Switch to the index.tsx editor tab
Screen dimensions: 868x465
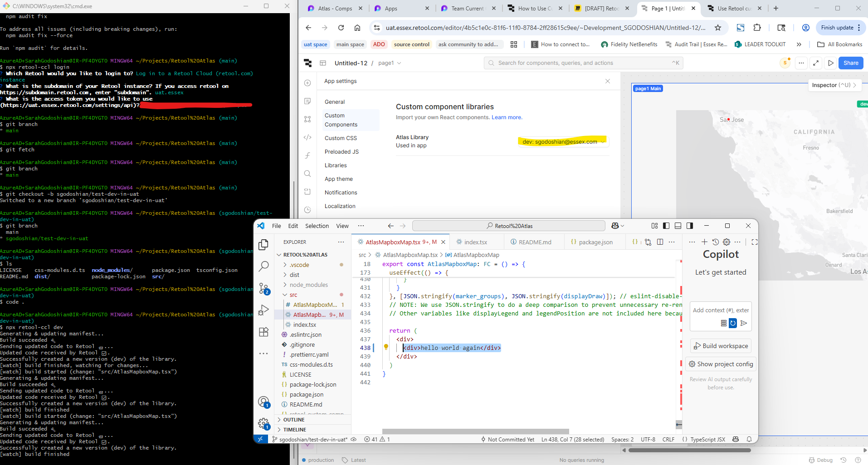tap(475, 242)
